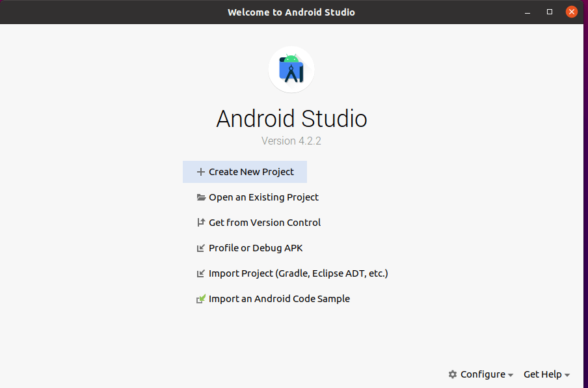The width and height of the screenshot is (588, 388).
Task: Select Import an Android Code Sample
Action: [x=273, y=299]
